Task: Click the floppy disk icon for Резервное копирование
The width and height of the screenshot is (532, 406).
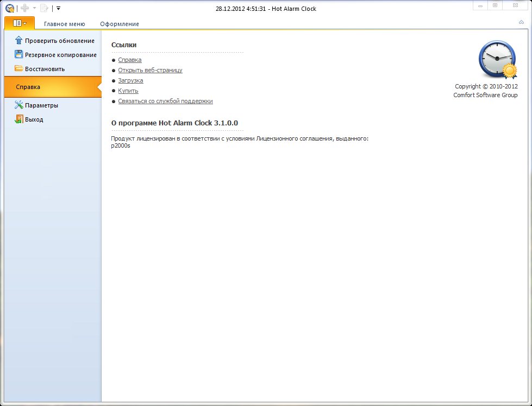Action: coord(18,54)
